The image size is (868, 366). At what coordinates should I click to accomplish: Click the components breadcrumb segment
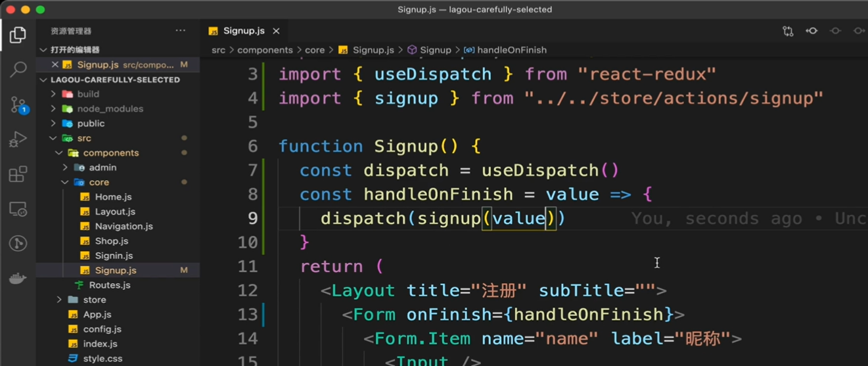[265, 50]
